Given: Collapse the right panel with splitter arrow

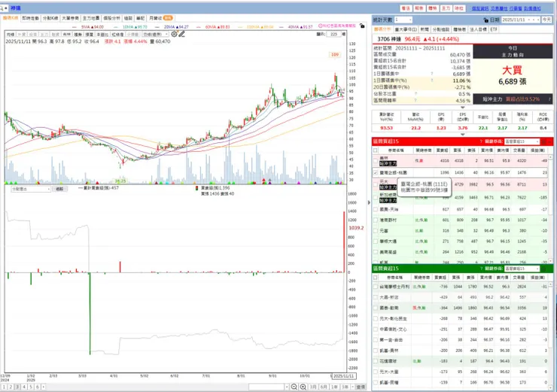Looking at the screenshot, I should click(369, 202).
